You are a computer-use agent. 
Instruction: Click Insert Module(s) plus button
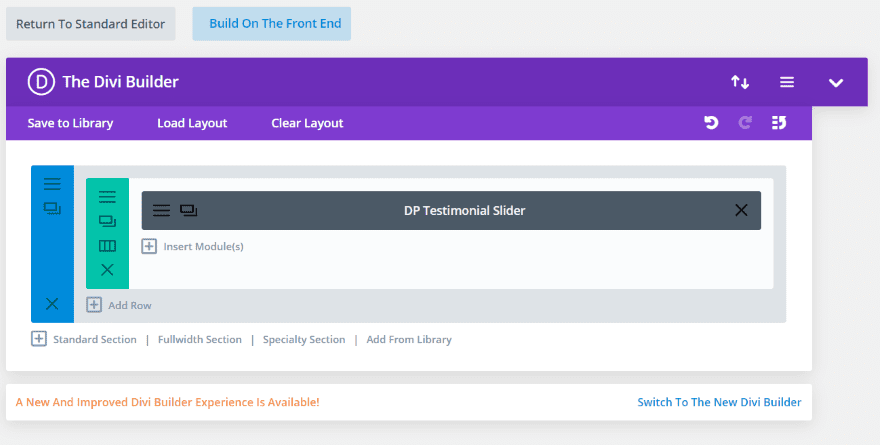coord(149,246)
